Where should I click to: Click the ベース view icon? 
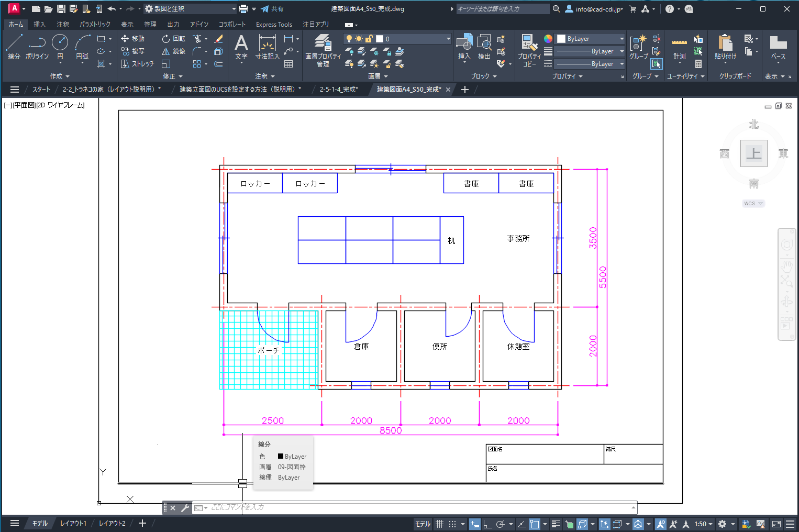pyautogui.click(x=779, y=47)
